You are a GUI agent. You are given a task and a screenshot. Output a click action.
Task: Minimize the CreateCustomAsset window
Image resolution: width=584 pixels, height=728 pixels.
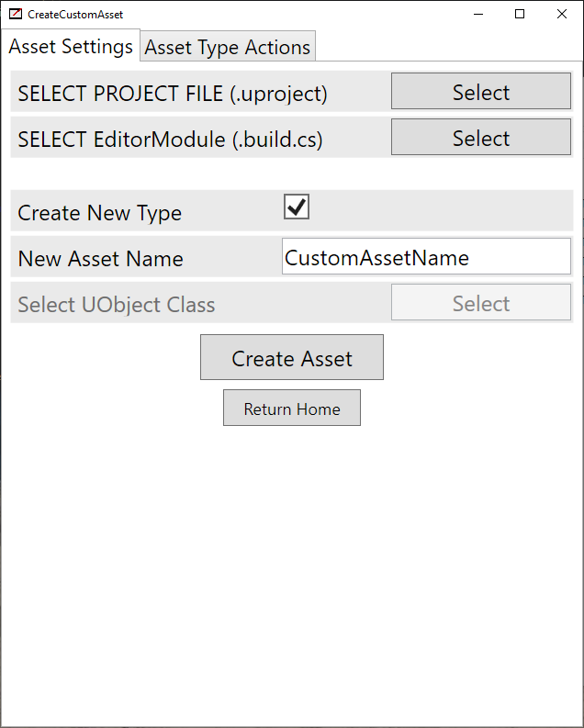[478, 14]
